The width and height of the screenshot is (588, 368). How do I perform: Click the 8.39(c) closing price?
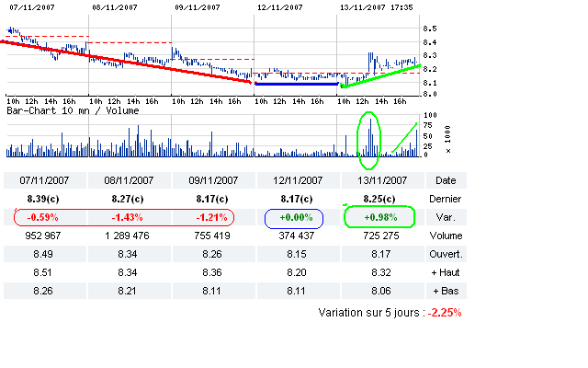click(x=43, y=199)
